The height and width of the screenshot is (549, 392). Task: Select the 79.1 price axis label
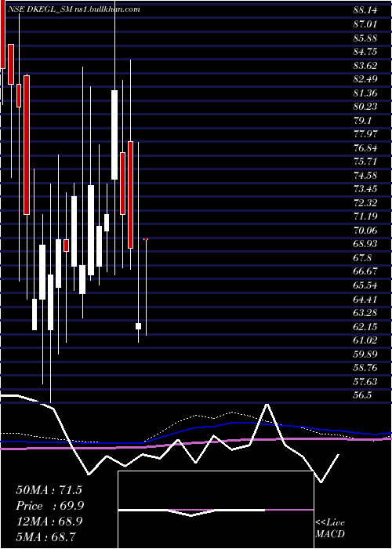pyautogui.click(x=362, y=121)
